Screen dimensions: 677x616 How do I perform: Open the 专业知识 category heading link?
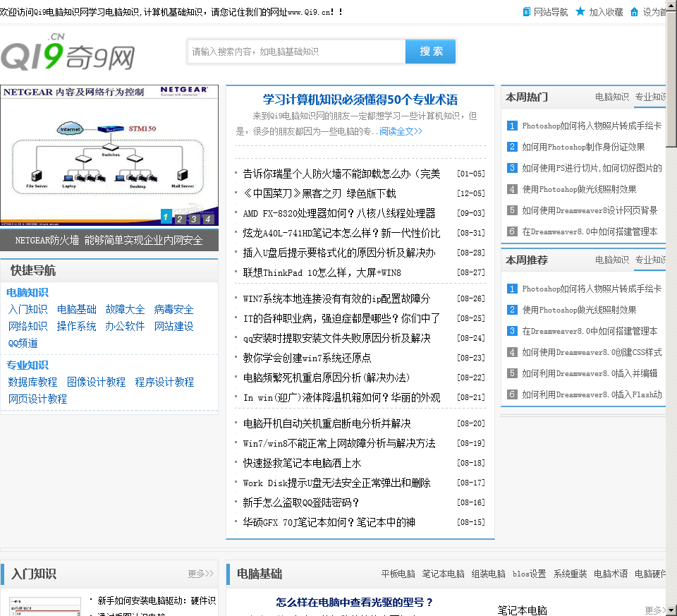click(28, 365)
